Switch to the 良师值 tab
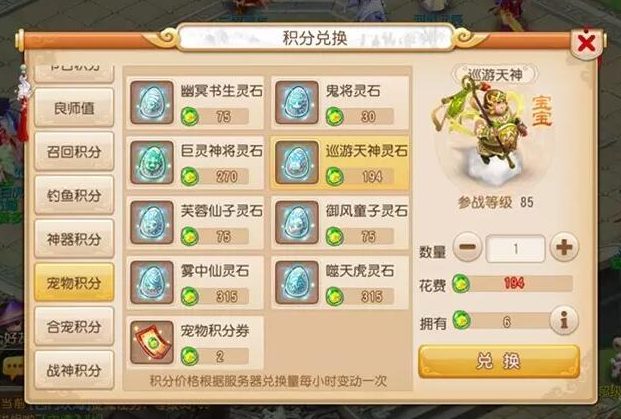 click(74, 108)
